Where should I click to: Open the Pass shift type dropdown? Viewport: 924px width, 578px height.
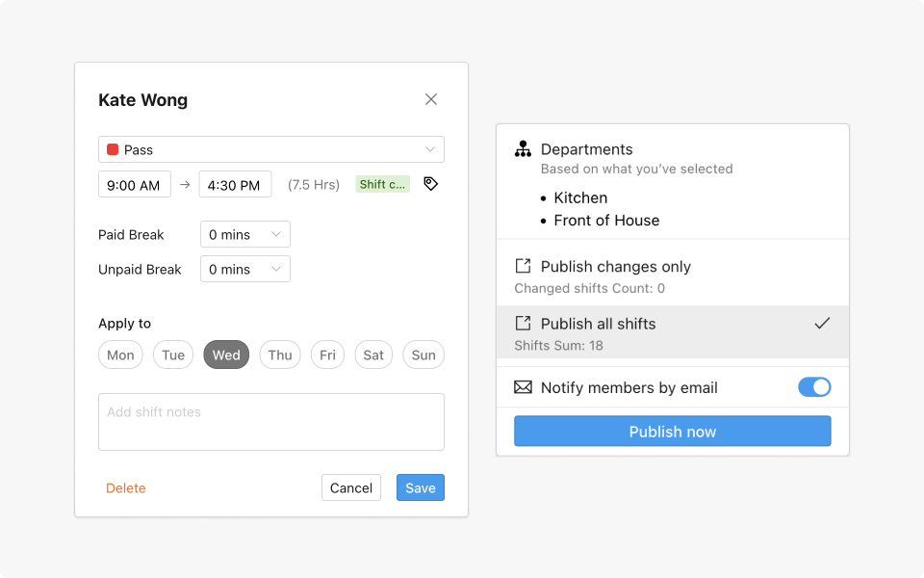click(x=270, y=149)
